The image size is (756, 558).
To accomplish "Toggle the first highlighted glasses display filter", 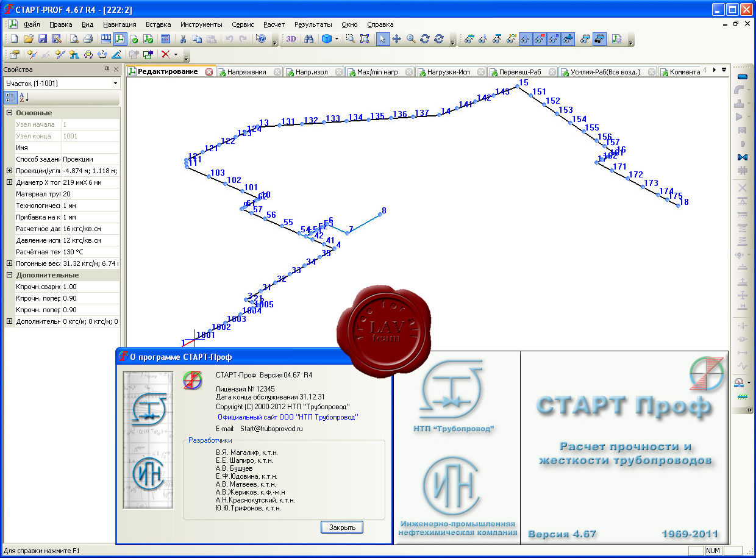I will coord(525,39).
